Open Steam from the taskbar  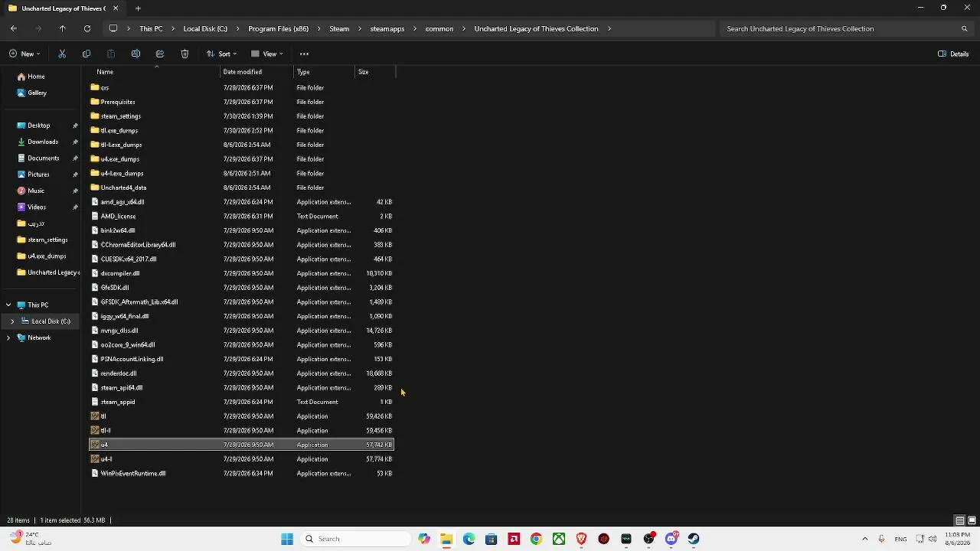[x=694, y=539]
